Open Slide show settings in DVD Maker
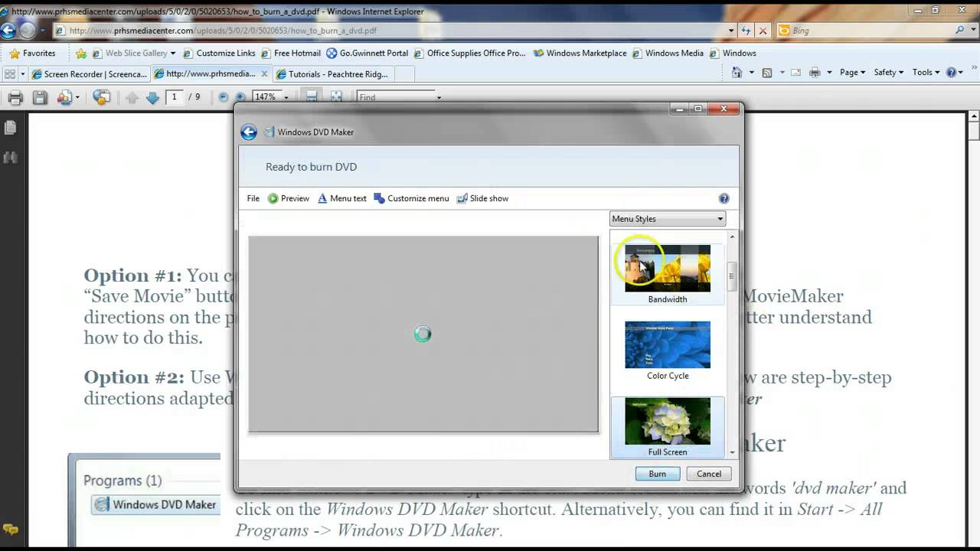The image size is (980, 551). (482, 198)
